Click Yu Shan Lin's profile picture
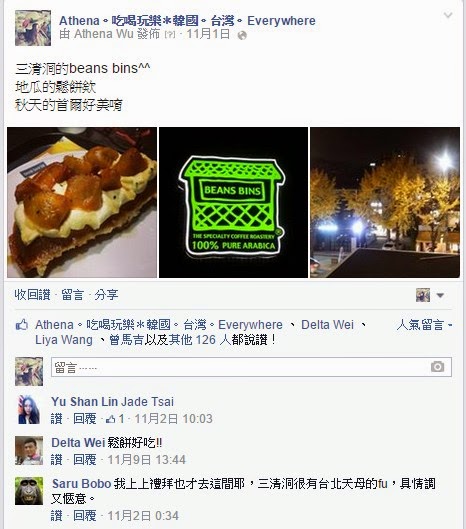 pyautogui.click(x=29, y=409)
